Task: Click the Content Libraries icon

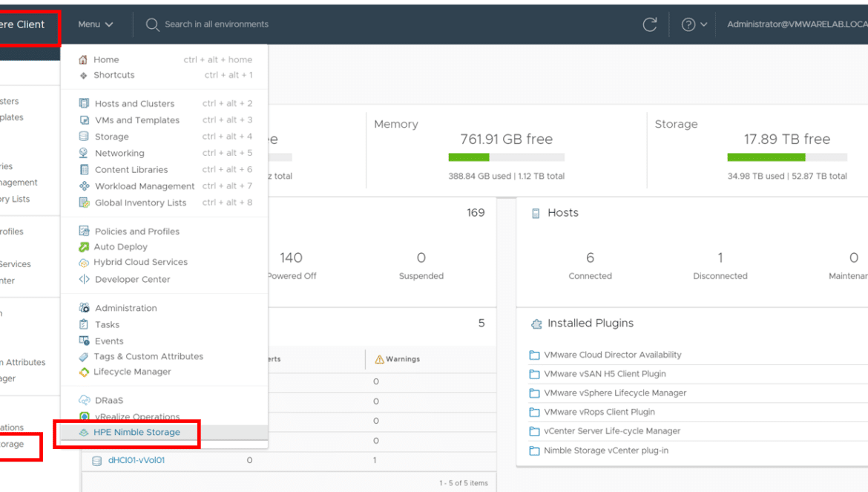Action: coord(84,169)
